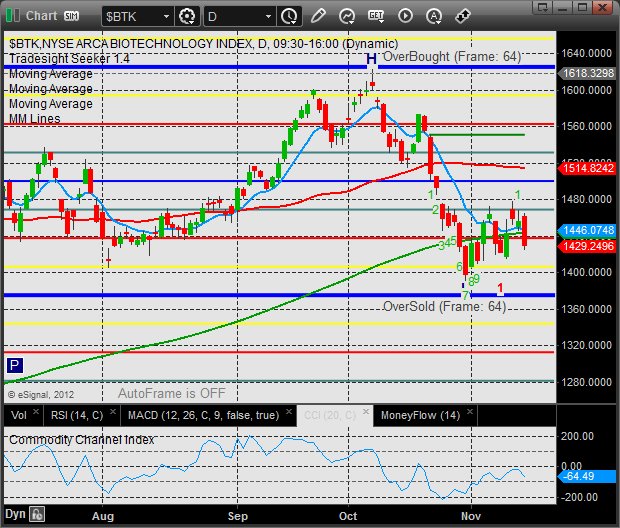Screen dimensions: 620x528
Task: Close the MoneyFlow (14) tab
Action: coord(470,411)
